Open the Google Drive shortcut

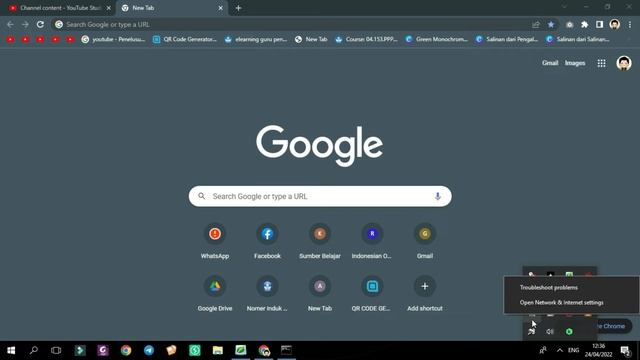[x=215, y=294]
